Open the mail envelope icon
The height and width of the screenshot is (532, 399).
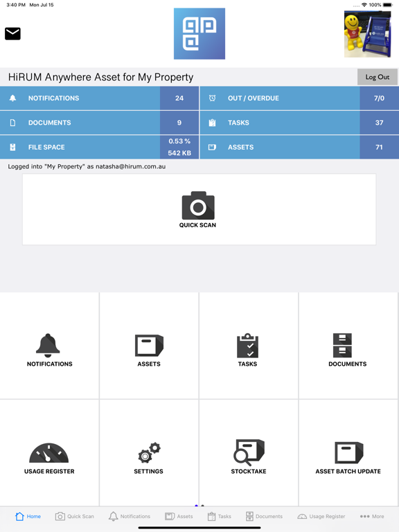12,33
